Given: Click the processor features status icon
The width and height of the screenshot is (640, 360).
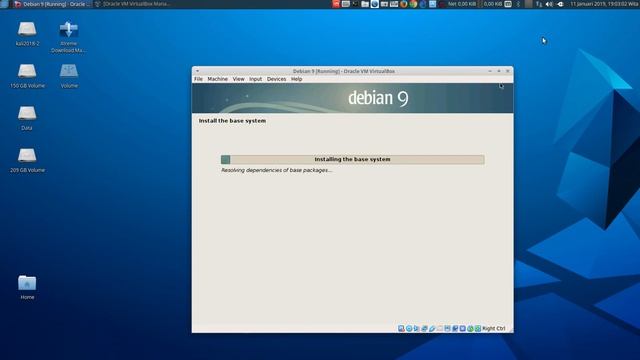Looking at the screenshot, I should click(x=462, y=328).
